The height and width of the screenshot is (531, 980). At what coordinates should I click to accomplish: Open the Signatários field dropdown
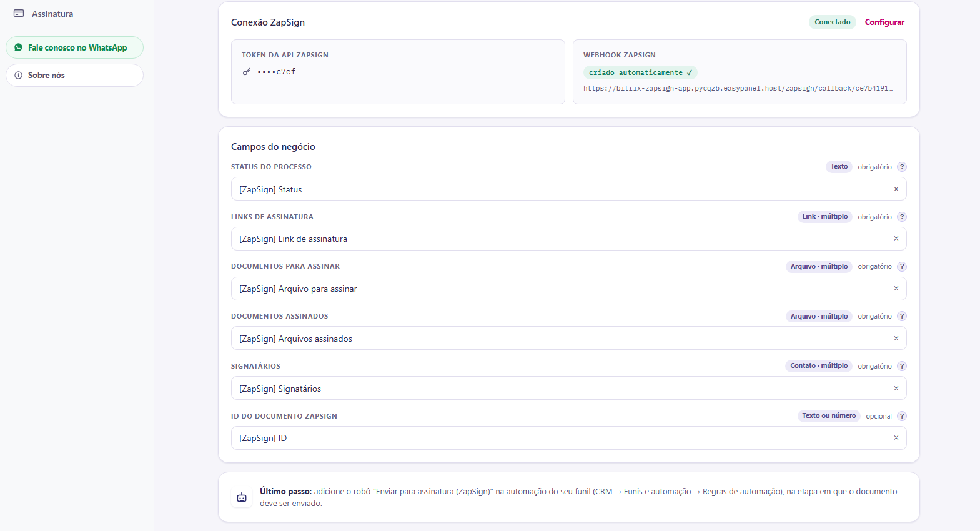click(x=568, y=388)
